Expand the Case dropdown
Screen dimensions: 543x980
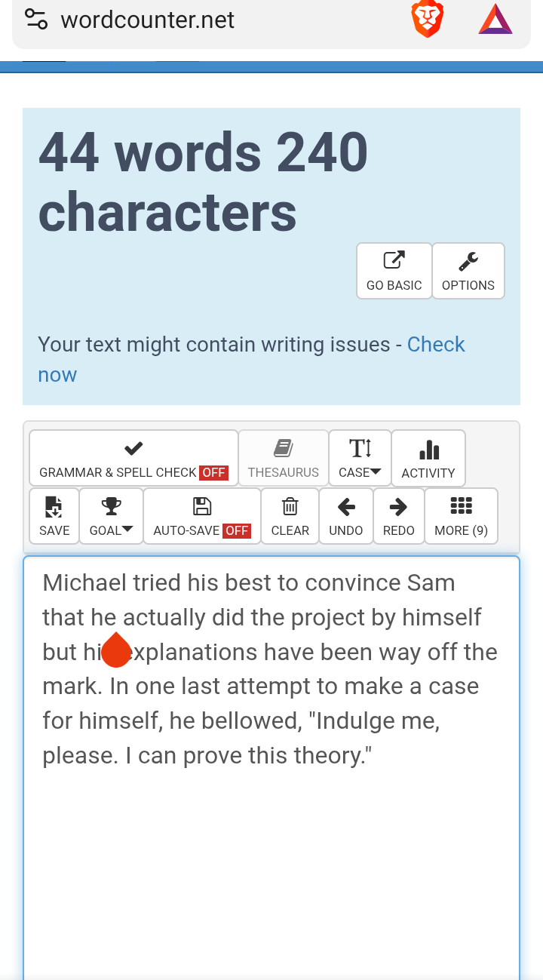pos(360,458)
